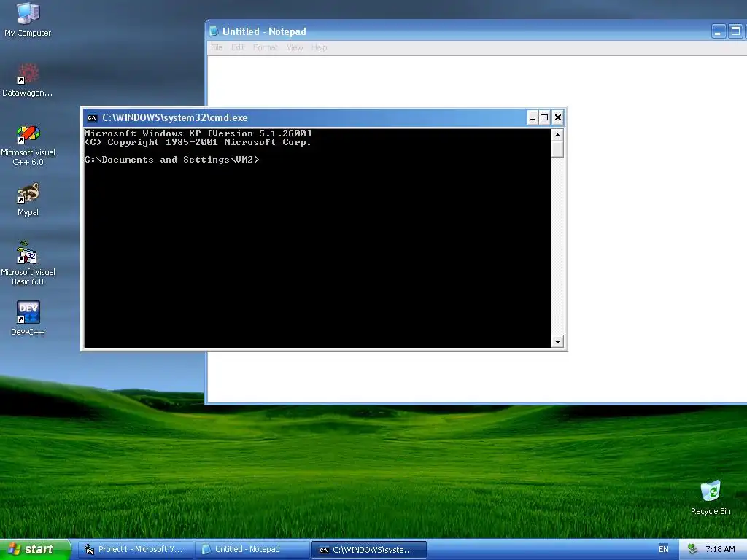Click the cmd.exe title bar icon
The image size is (747, 560).
tap(93, 117)
